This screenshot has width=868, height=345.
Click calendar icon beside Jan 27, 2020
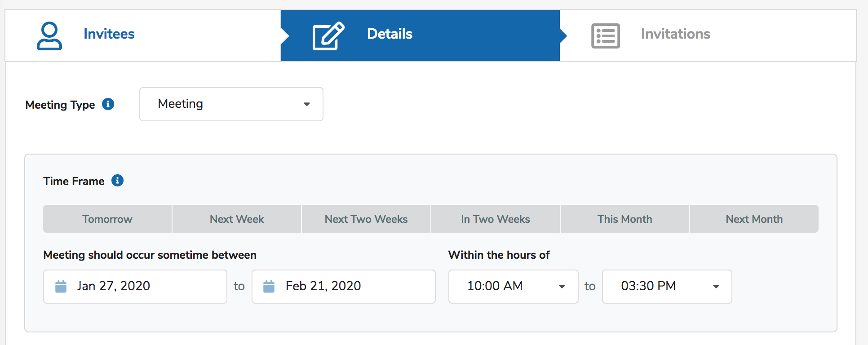61,286
